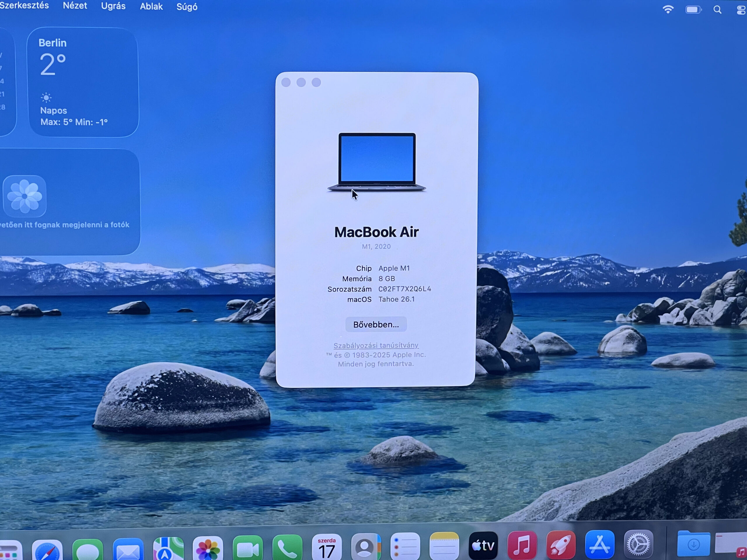Viewport: 747px width, 560px height.
Task: Start FaceTime from the Dock
Action: click(248, 545)
